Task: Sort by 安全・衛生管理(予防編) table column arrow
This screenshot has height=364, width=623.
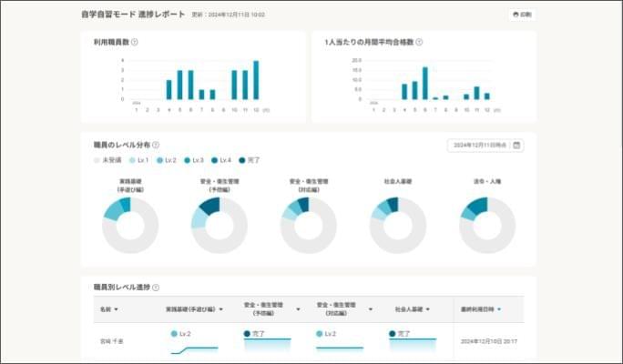Action: click(x=298, y=309)
